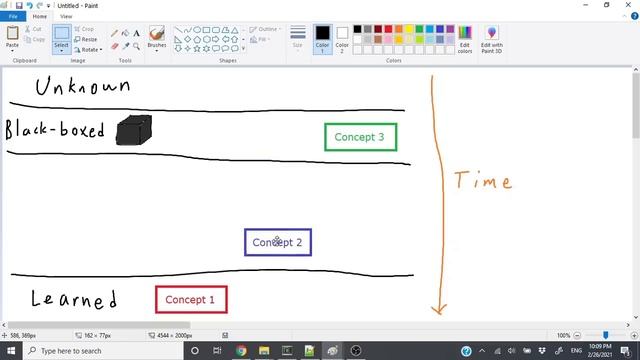Screen dimensions: 640x360
Task: Select the Text tool
Action: click(x=136, y=33)
